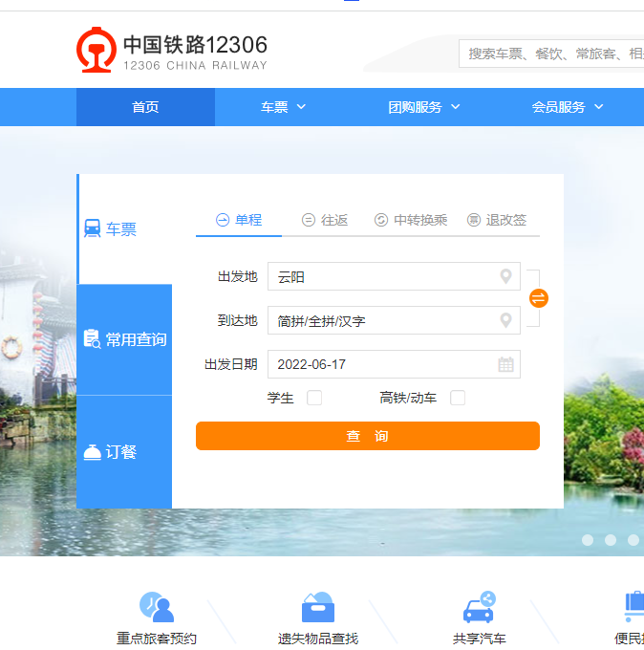Image resolution: width=644 pixels, height=650 pixels.
Task: Enable the 高铁/动车 checkbox
Action: coord(458,398)
